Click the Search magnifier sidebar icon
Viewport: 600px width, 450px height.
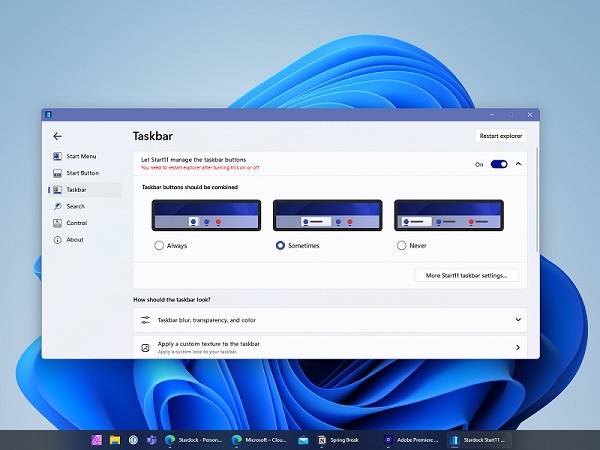point(57,206)
